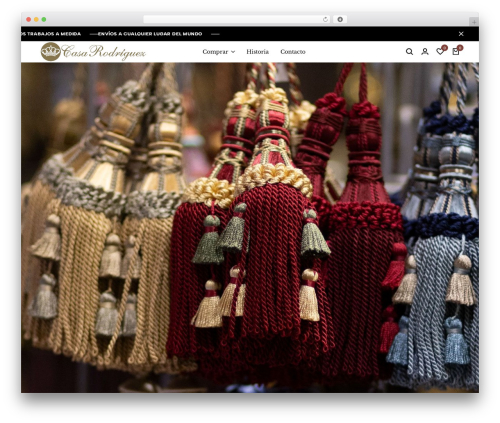Open the user account icon
The width and height of the screenshot is (500, 423).
click(x=424, y=52)
